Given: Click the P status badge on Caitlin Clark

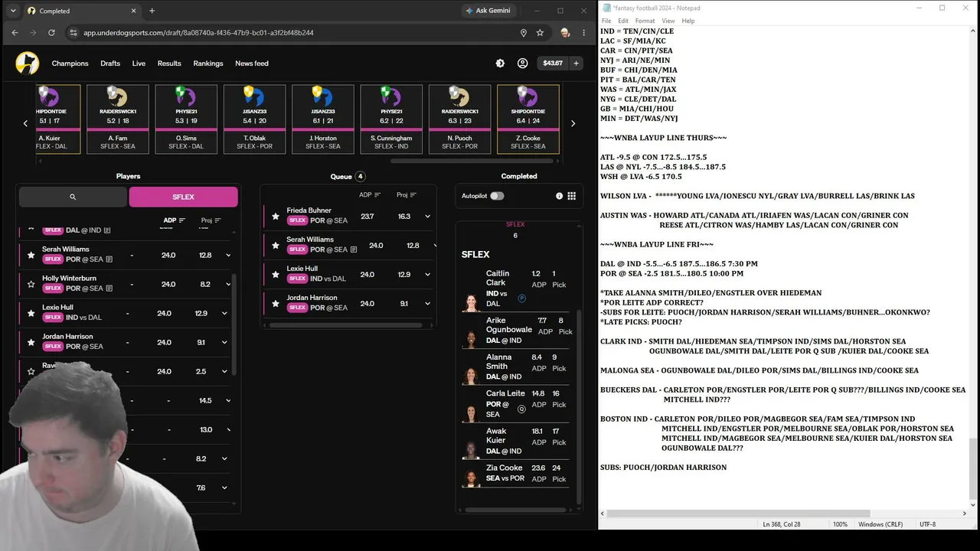Looking at the screenshot, I should click(521, 298).
